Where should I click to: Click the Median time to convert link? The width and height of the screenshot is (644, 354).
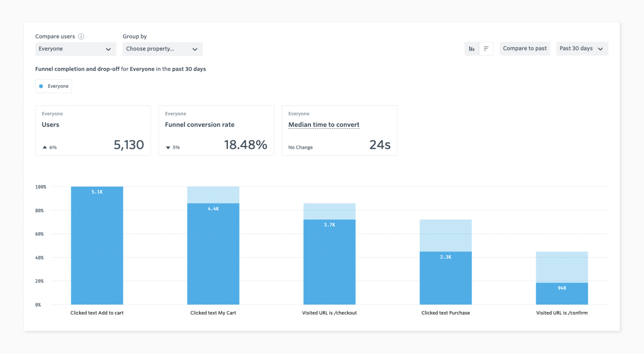(324, 124)
